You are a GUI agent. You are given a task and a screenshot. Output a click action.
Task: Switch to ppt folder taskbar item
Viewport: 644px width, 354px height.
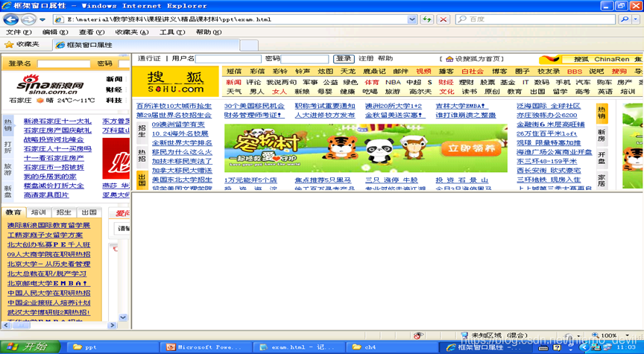point(112,347)
